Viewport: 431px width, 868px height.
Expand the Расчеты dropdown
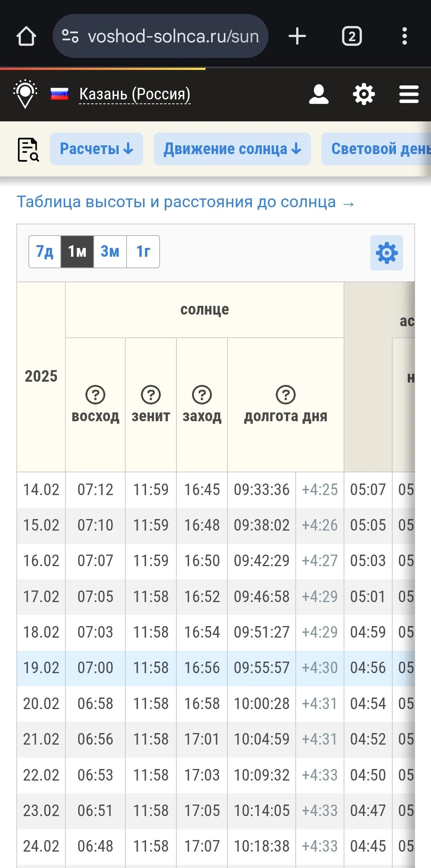[x=97, y=149]
